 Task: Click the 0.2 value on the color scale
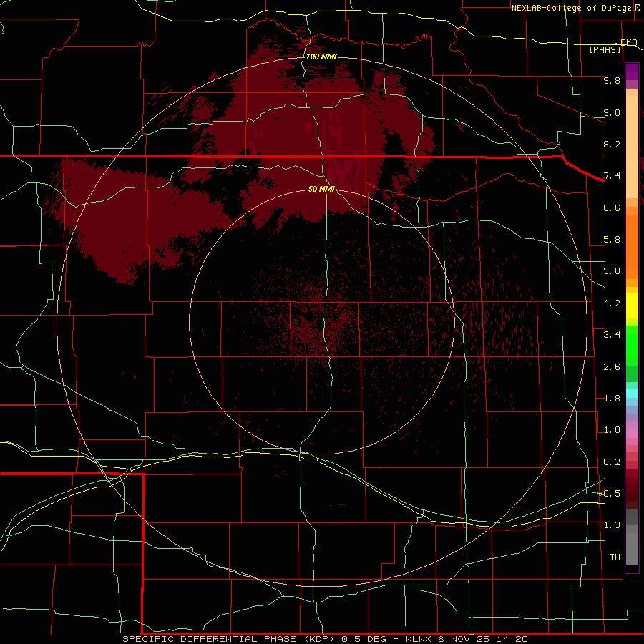pos(612,462)
